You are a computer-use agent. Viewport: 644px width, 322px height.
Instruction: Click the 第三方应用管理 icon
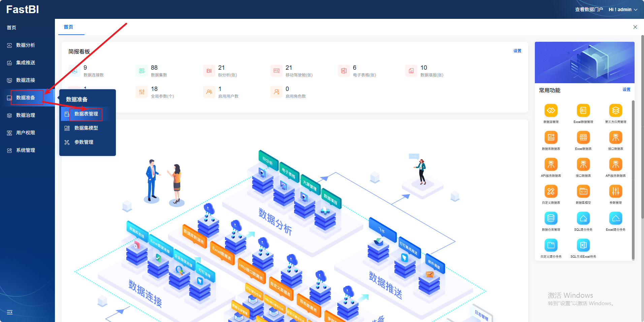point(615,111)
